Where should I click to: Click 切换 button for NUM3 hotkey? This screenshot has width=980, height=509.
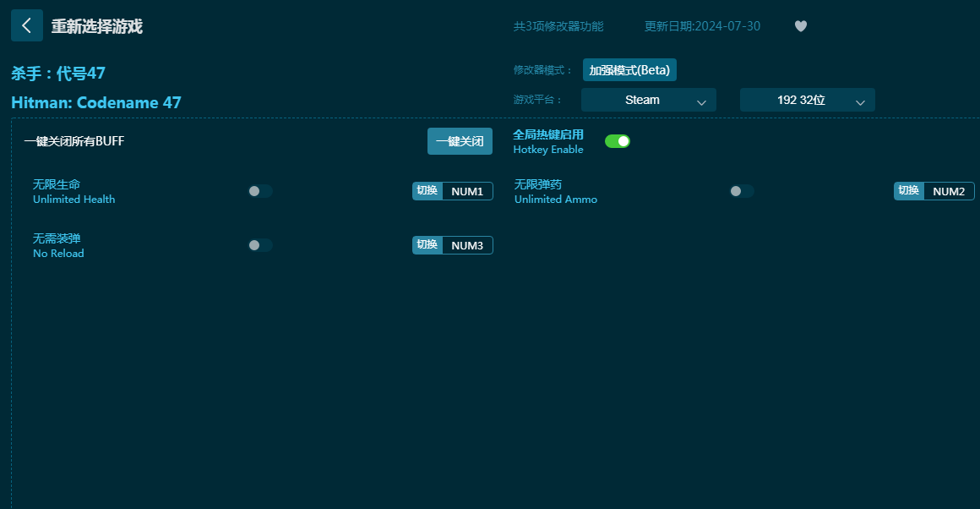[427, 245]
